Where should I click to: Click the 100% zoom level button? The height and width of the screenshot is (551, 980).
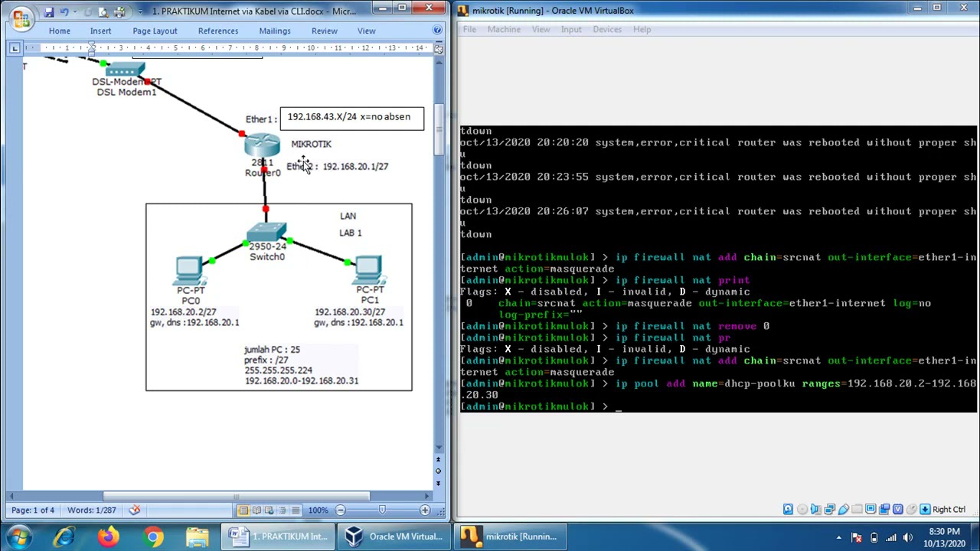pos(318,510)
